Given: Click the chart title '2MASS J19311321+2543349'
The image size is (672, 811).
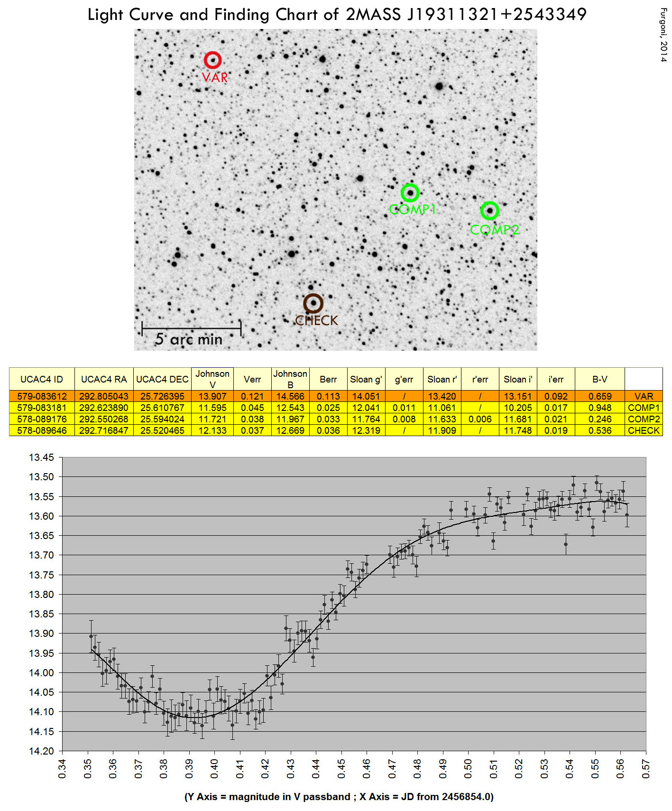Looking at the screenshot, I should 466,15.
